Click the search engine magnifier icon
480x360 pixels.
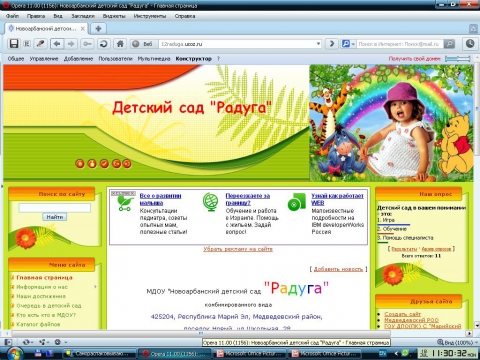[x=346, y=44]
